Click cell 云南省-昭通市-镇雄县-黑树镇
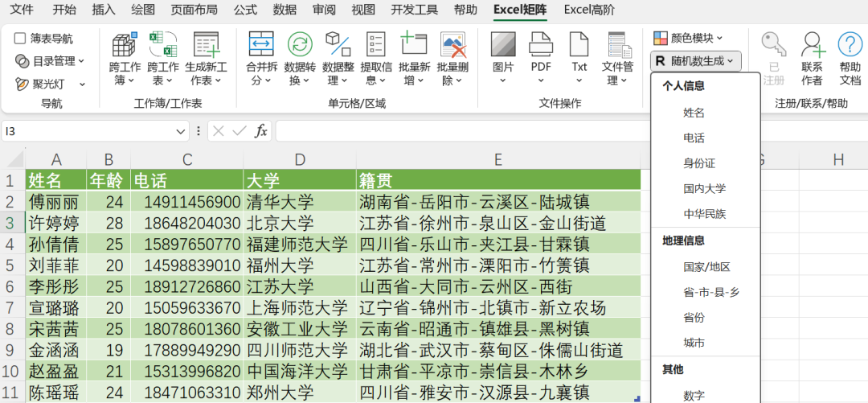Screen dimensions: 868x403 [498, 329]
